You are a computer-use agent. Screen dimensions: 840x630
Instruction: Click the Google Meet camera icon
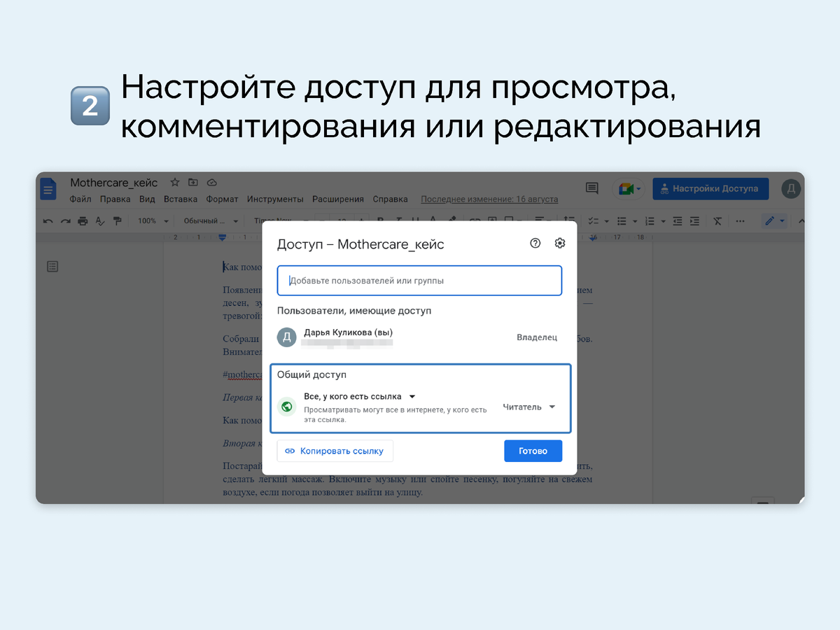626,189
